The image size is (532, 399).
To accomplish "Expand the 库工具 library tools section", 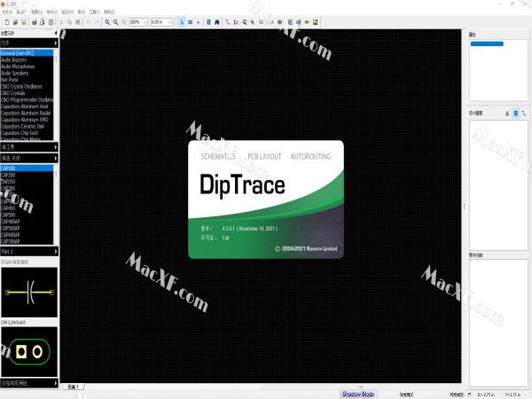I will point(56,147).
